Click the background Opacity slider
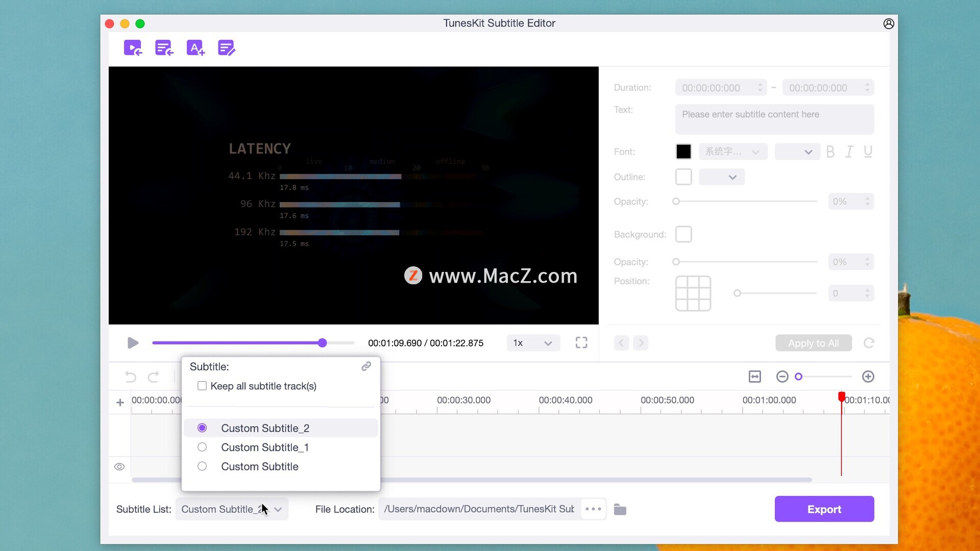 (x=745, y=262)
